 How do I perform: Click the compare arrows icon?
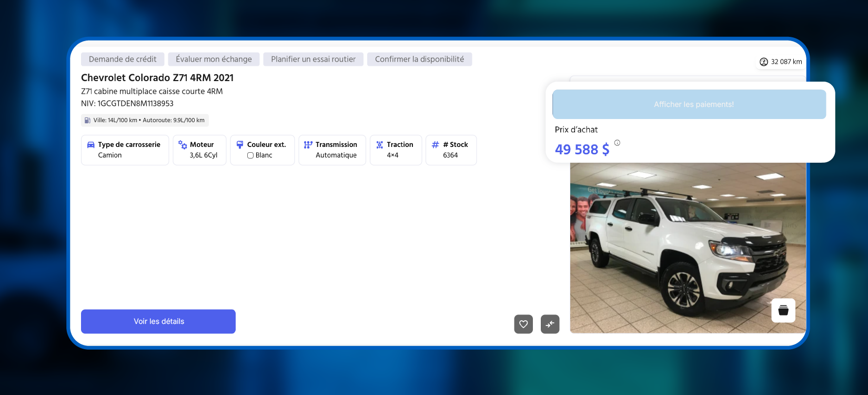(550, 324)
